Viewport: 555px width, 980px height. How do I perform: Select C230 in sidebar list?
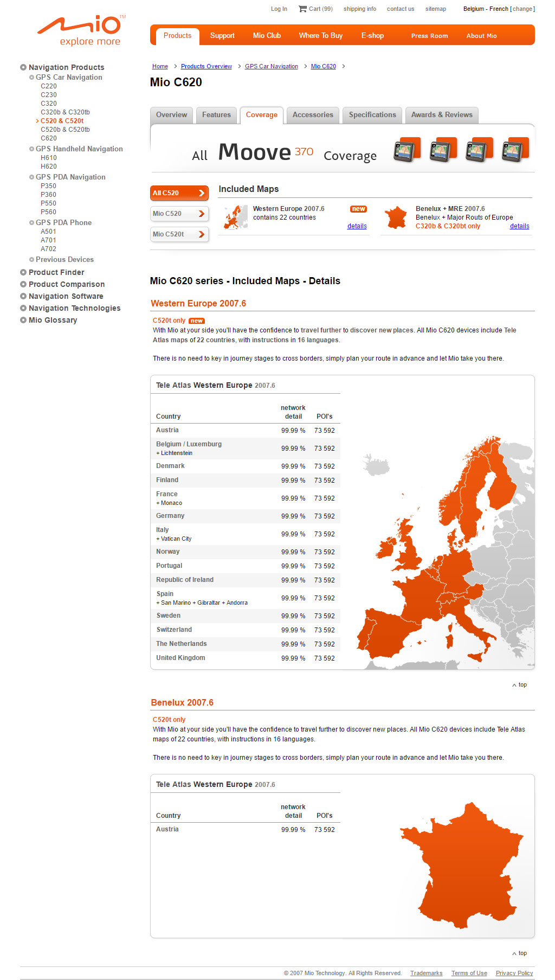coord(49,95)
